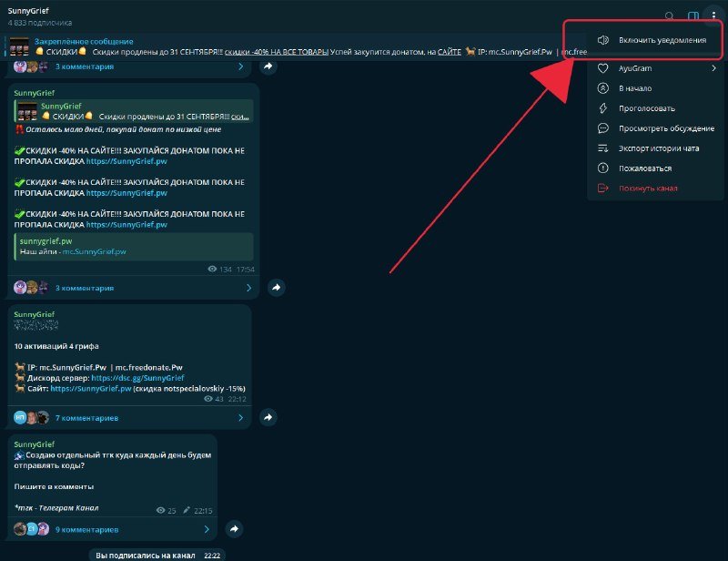This screenshot has width=728, height=561.
Task: Click the pinned message thumbnail
Action: click(x=19, y=46)
